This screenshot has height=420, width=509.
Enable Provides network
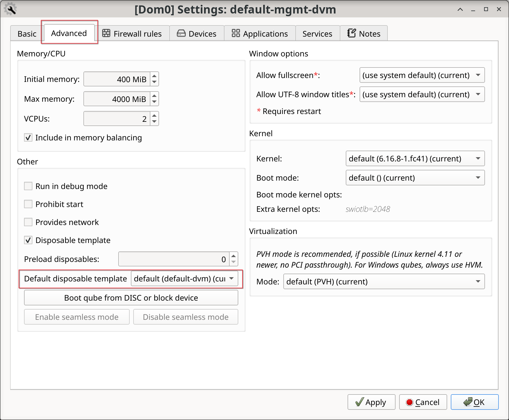pos(28,222)
